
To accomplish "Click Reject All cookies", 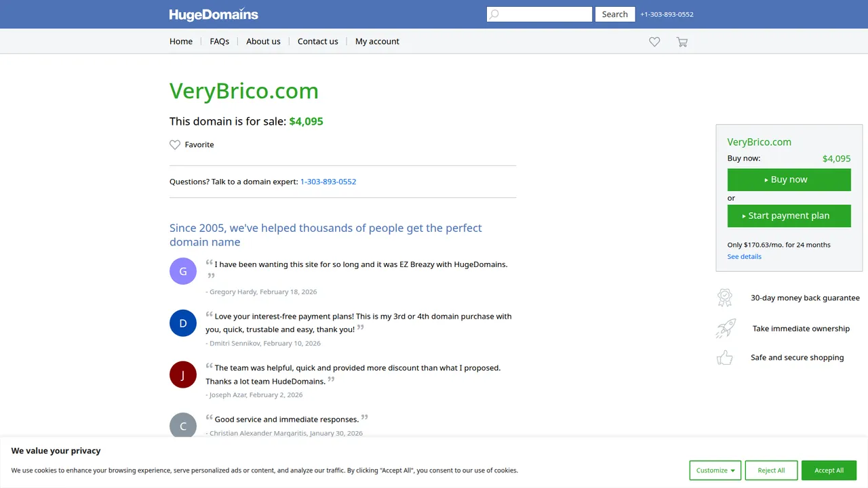I will coord(771,470).
